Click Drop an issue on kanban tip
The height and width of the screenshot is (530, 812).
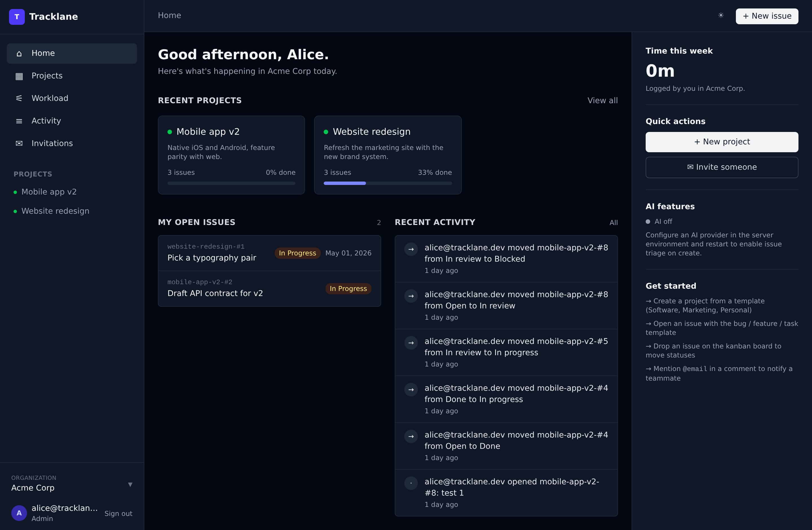pos(713,351)
